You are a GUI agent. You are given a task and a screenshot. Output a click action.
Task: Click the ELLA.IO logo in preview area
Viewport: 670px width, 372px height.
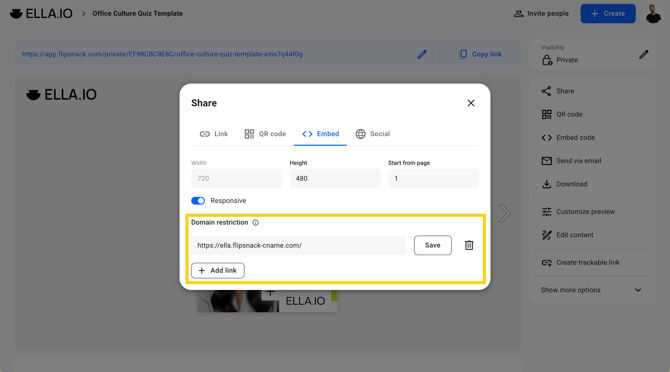[x=62, y=94]
